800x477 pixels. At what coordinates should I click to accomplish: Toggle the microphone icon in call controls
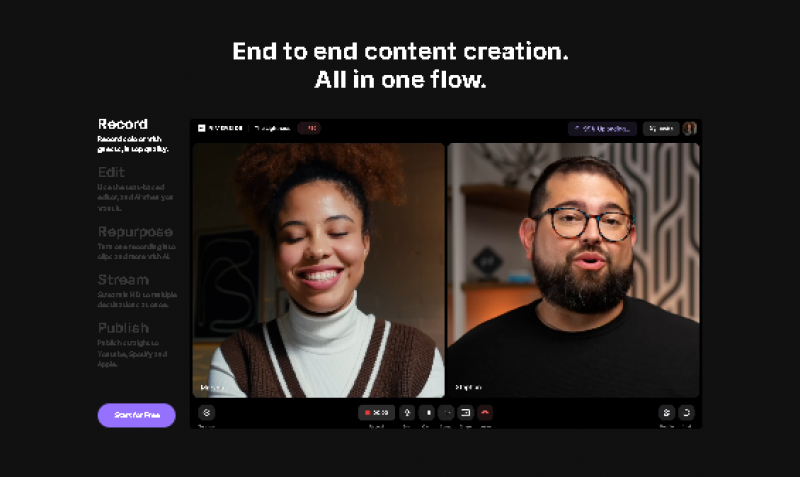point(407,412)
